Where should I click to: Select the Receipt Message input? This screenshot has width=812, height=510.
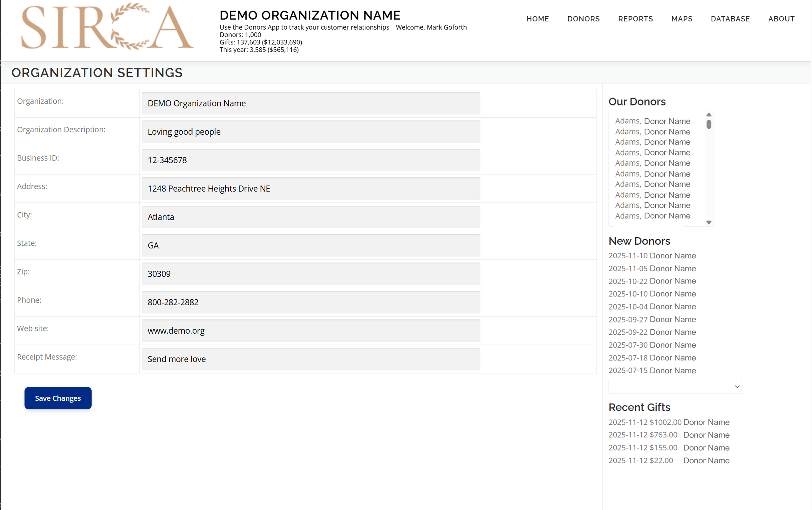point(311,359)
